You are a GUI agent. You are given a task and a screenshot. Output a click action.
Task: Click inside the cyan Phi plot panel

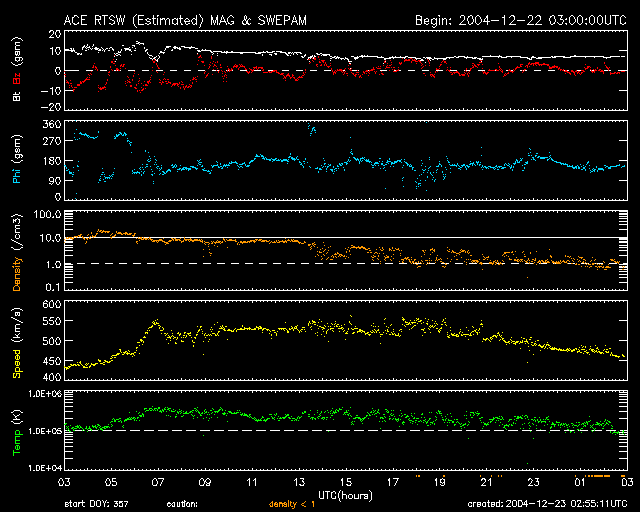pos(346,160)
